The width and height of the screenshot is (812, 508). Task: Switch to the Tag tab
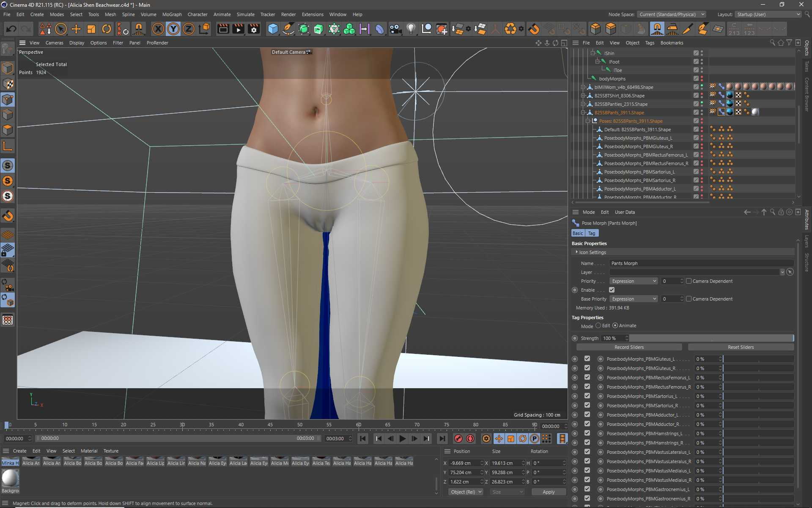(x=591, y=233)
